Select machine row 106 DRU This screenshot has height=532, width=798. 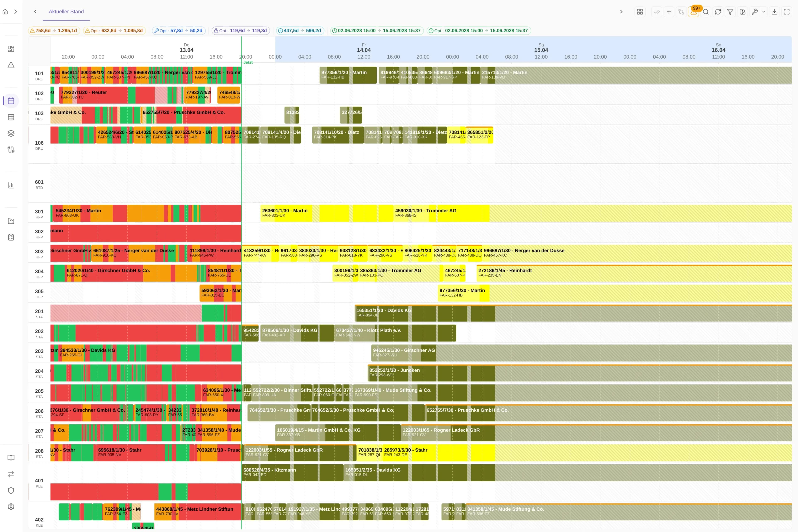39,145
